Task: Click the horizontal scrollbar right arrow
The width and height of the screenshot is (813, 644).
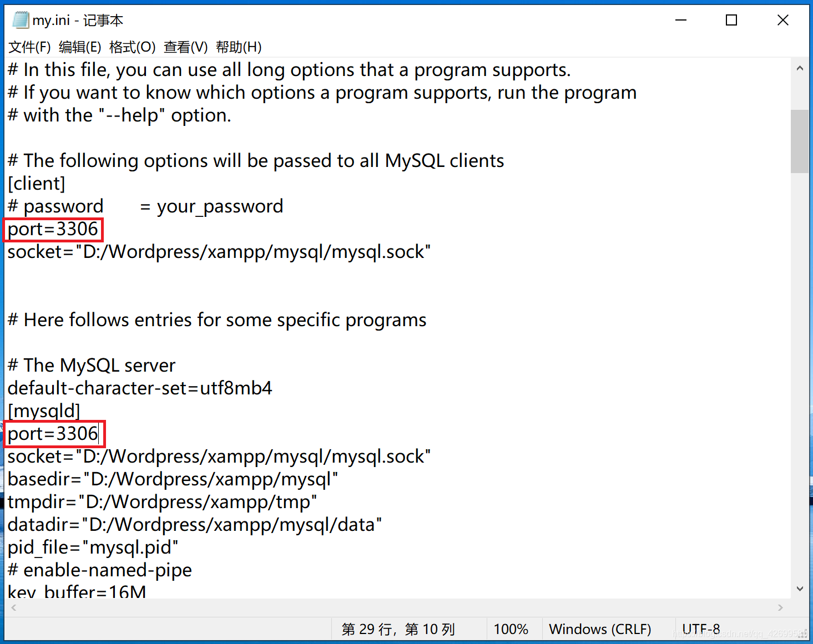Action: pyautogui.click(x=781, y=608)
